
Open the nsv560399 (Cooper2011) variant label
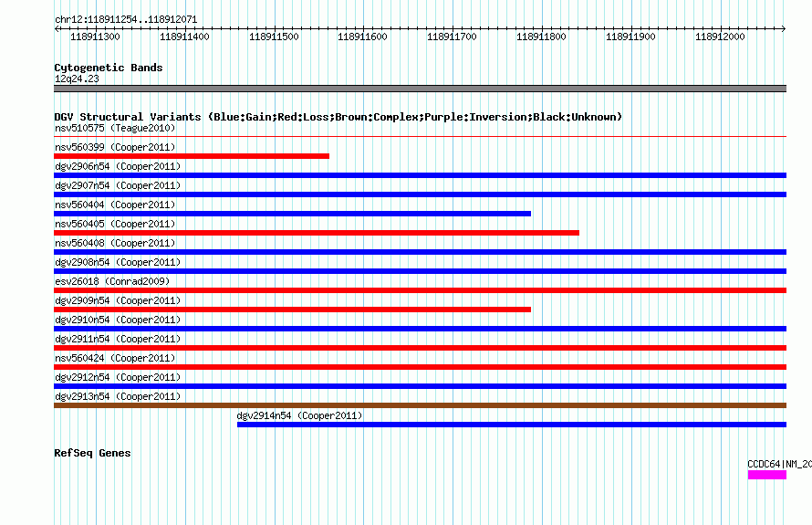[115, 147]
